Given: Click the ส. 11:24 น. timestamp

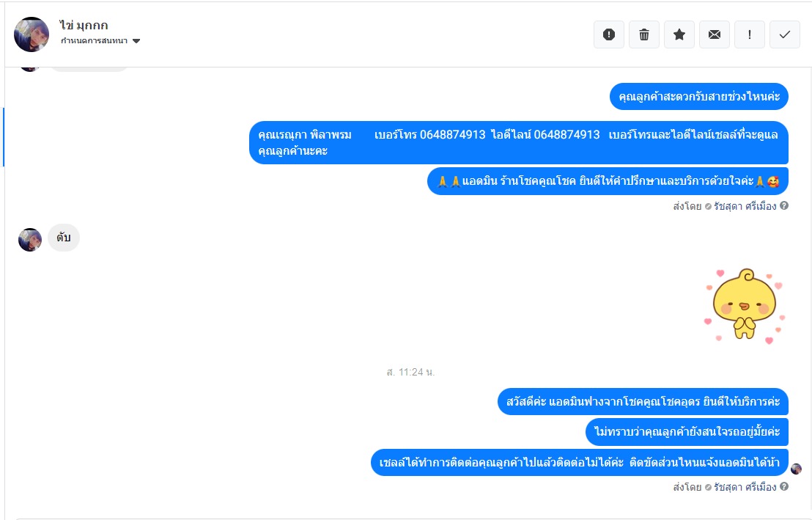Looking at the screenshot, I should 410,373.
